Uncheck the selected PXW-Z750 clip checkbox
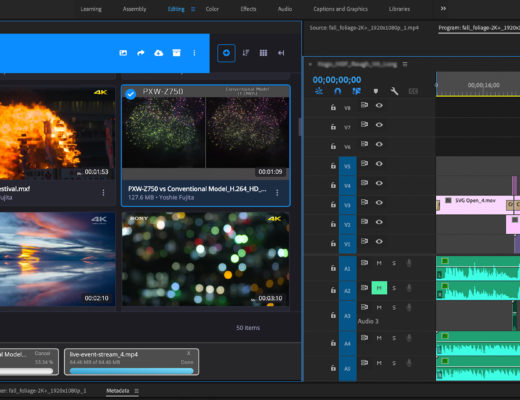The width and height of the screenshot is (520, 400). click(x=131, y=94)
